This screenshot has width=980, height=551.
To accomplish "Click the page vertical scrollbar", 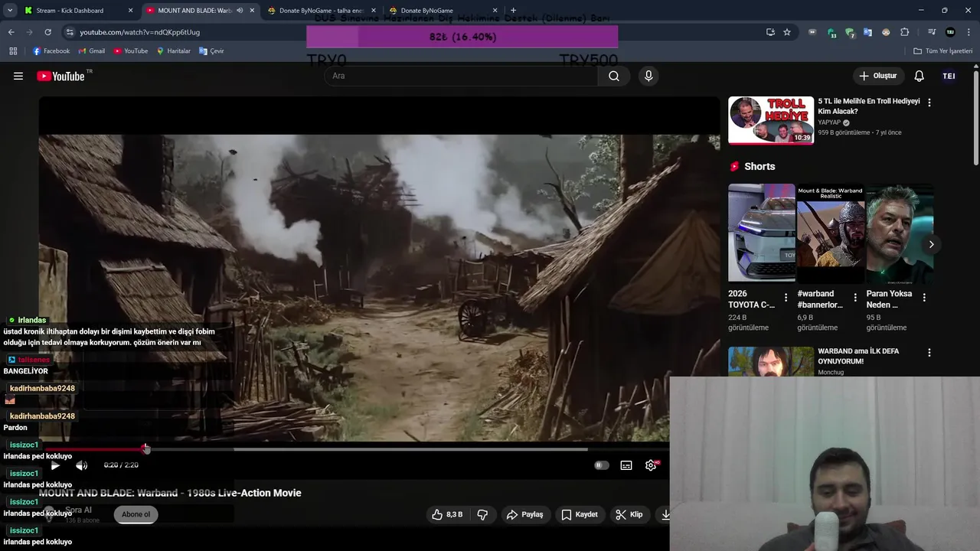I will pos(975,119).
